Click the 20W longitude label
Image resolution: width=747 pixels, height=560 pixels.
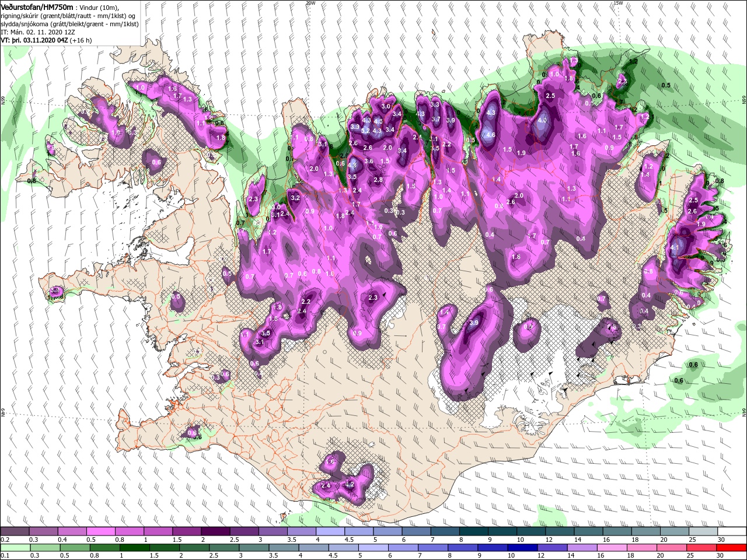pyautogui.click(x=310, y=3)
